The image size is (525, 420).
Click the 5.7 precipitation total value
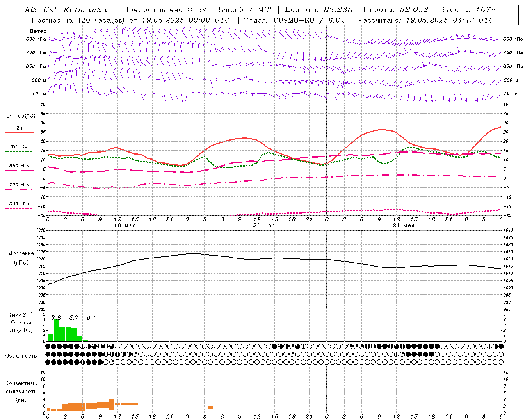coord(73,318)
